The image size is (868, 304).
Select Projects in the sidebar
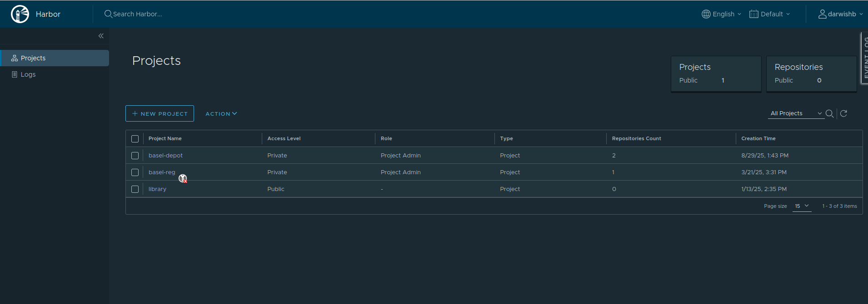click(x=33, y=58)
